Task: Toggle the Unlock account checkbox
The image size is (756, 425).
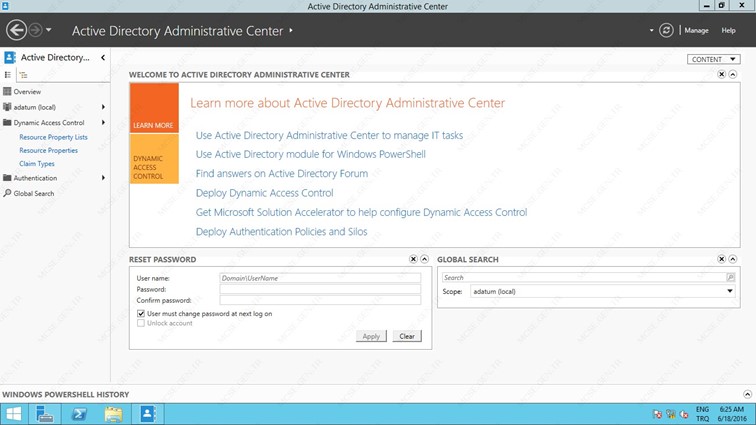Action: pos(141,323)
